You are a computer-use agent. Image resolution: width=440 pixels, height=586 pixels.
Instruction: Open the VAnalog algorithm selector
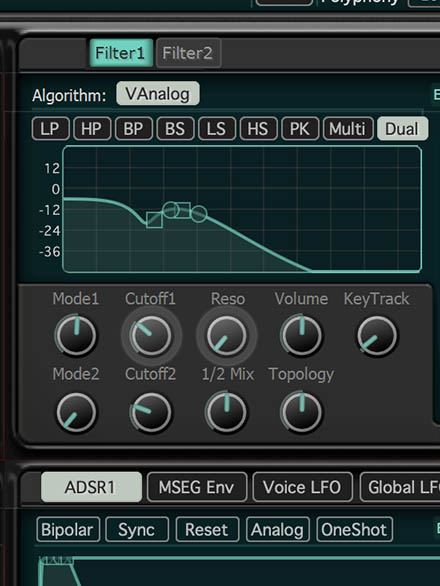click(x=158, y=94)
